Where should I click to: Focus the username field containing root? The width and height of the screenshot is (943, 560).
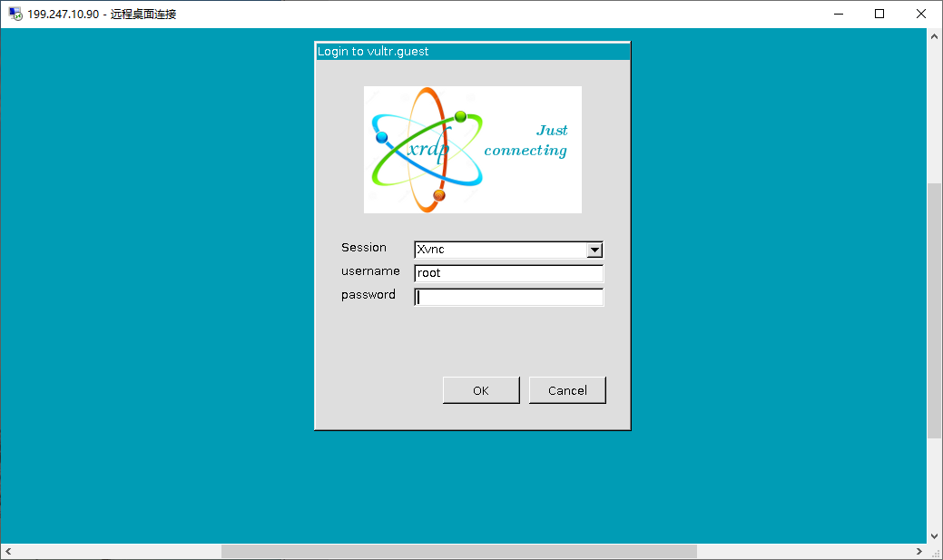tap(509, 273)
